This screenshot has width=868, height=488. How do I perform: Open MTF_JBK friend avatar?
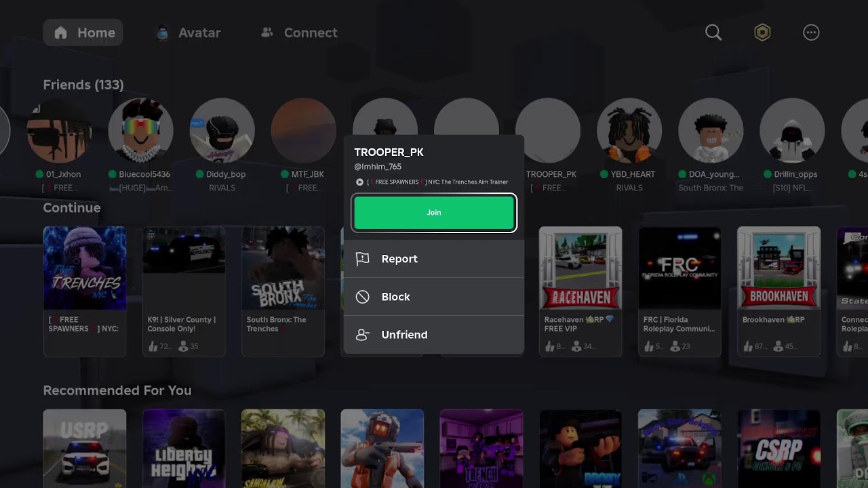click(x=303, y=131)
